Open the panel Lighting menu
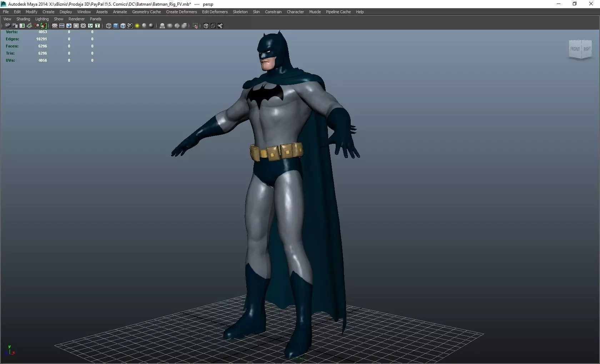The image size is (600, 364). pyautogui.click(x=42, y=19)
